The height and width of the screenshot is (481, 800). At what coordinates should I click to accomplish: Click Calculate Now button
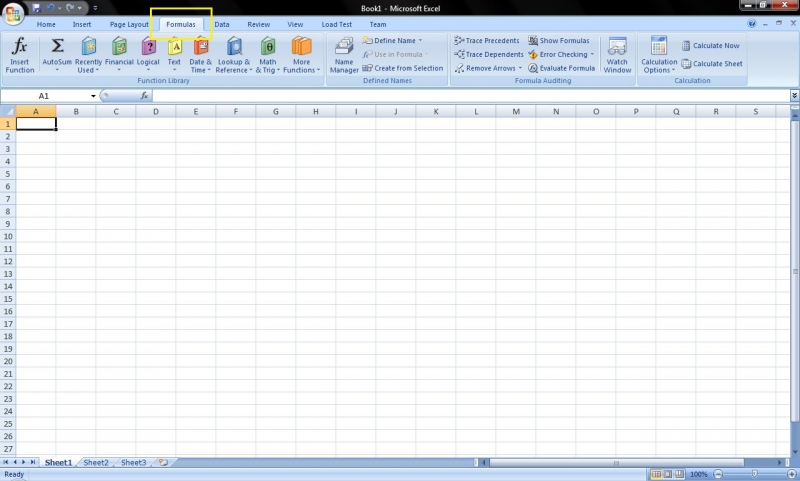point(710,45)
